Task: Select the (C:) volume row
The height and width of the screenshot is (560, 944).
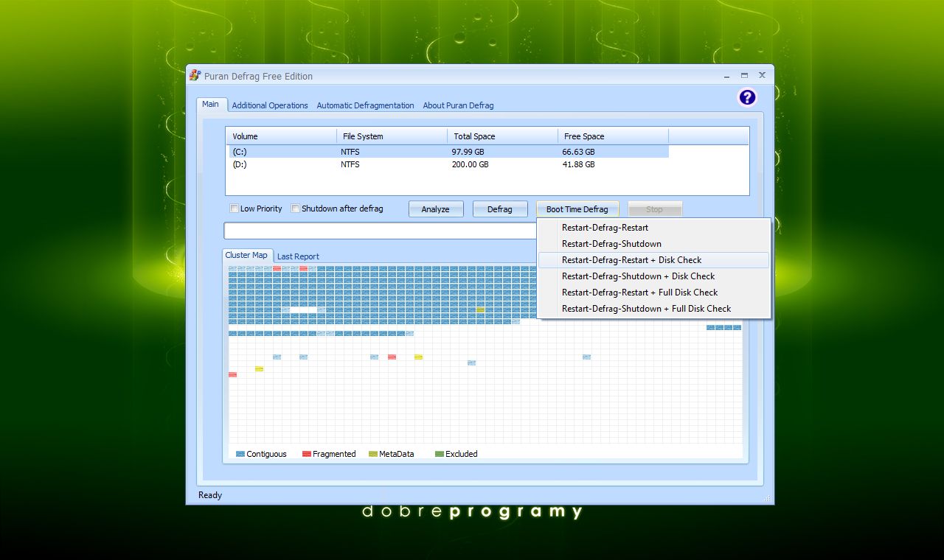Action: point(448,152)
